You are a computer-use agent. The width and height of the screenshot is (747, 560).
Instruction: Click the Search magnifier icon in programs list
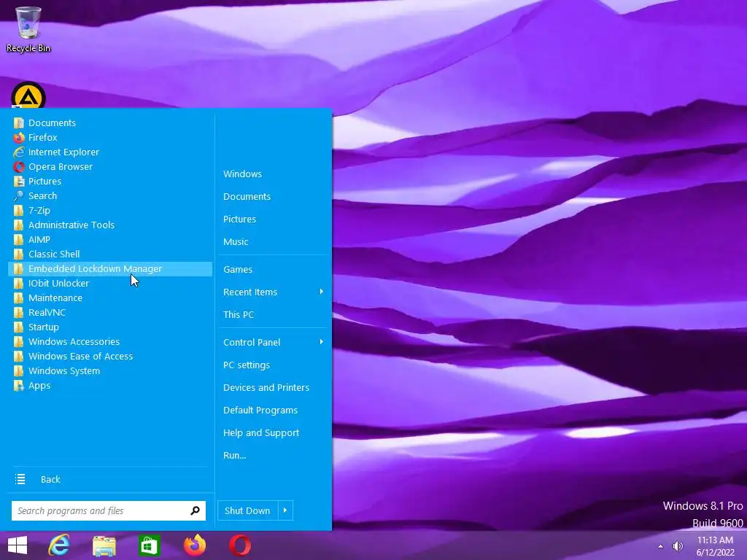[x=18, y=196]
